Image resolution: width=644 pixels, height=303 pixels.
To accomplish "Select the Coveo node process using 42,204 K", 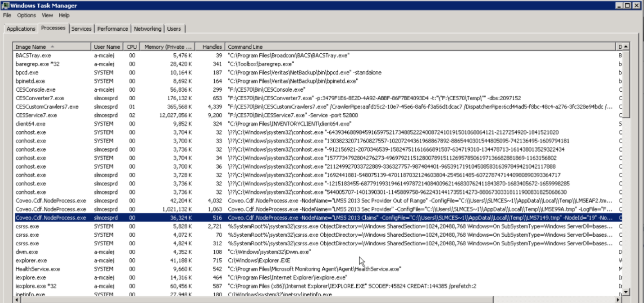I will click(x=318, y=201).
